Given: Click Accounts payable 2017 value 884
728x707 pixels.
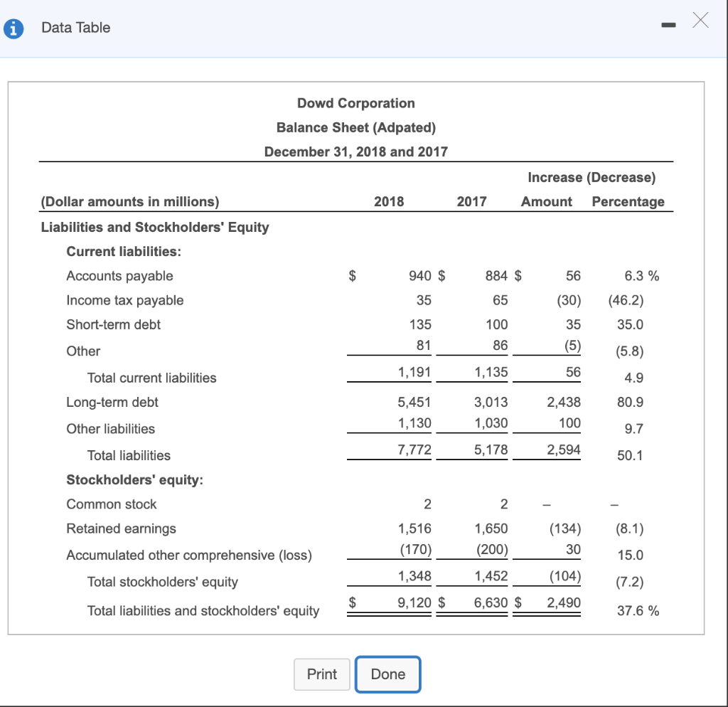Looking at the screenshot, I should click(497, 276).
